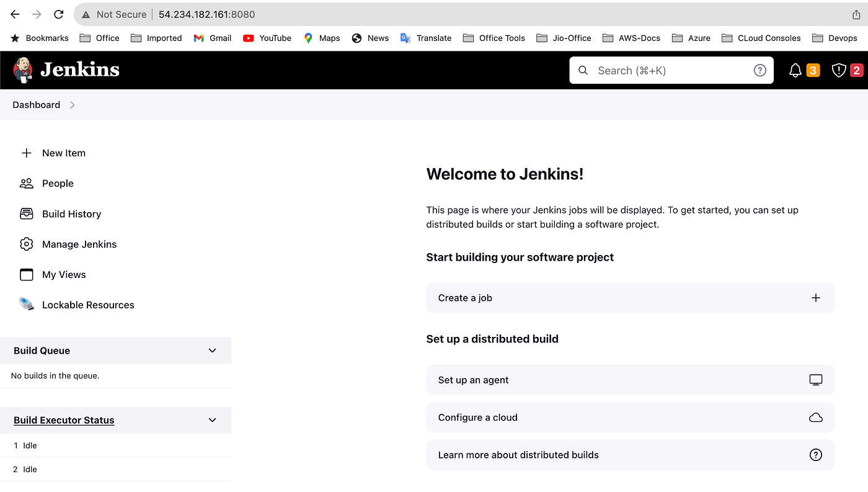Click 'No builds in the queue.' text
Screen dimensions: 868x492
point(55,375)
